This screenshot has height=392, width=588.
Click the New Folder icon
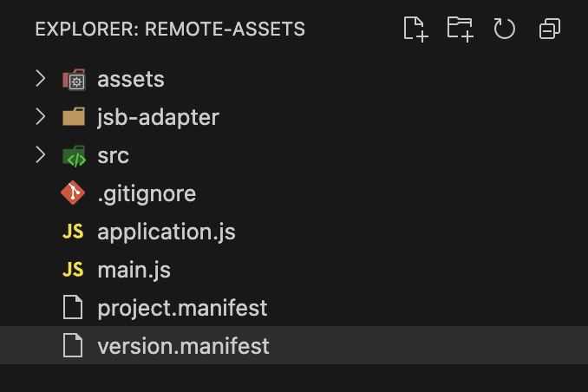pyautogui.click(x=461, y=29)
